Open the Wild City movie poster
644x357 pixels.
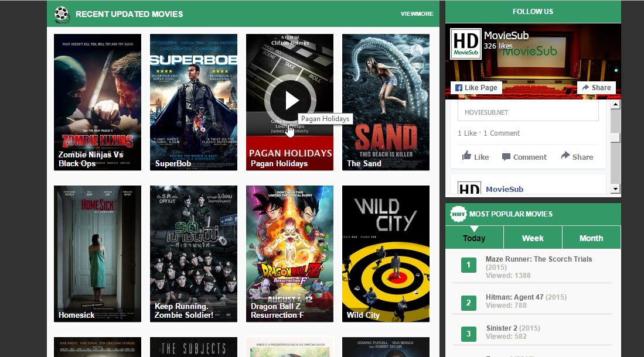pyautogui.click(x=386, y=253)
